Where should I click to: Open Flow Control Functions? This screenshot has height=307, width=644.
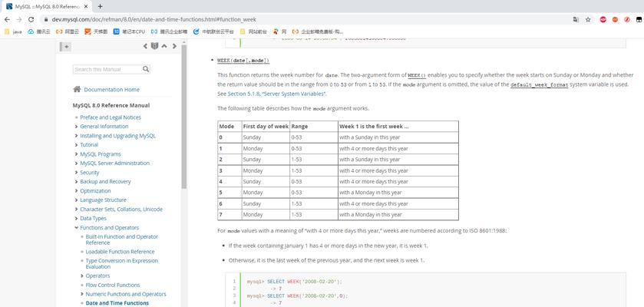tap(113, 285)
